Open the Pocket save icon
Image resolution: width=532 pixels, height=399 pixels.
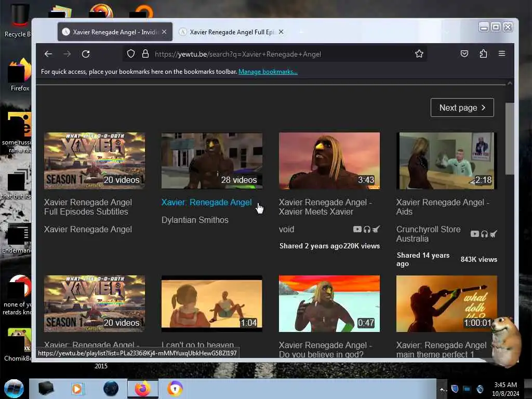click(464, 54)
